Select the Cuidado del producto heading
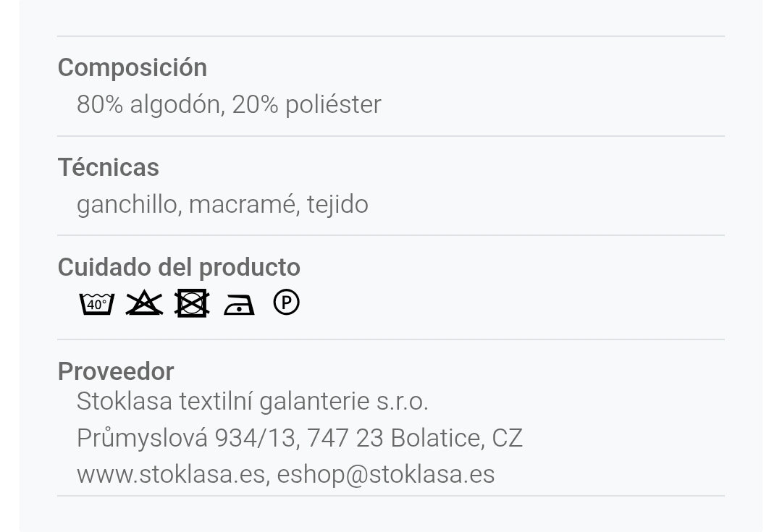The height and width of the screenshot is (532, 782). click(x=179, y=267)
